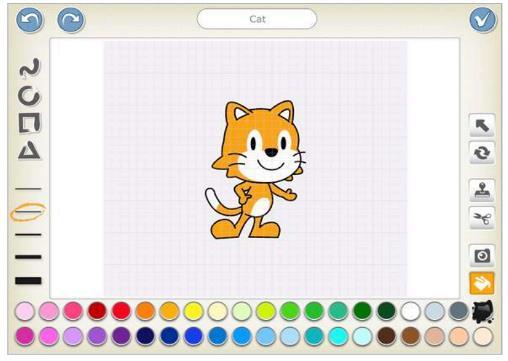Pick the dark brown color swatch
The height and width of the screenshot is (361, 508).
tap(387, 336)
